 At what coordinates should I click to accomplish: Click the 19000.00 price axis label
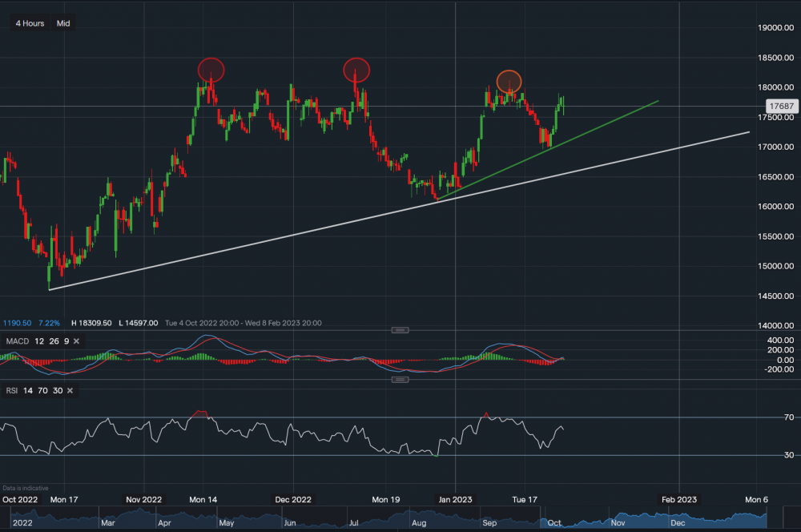pos(777,28)
